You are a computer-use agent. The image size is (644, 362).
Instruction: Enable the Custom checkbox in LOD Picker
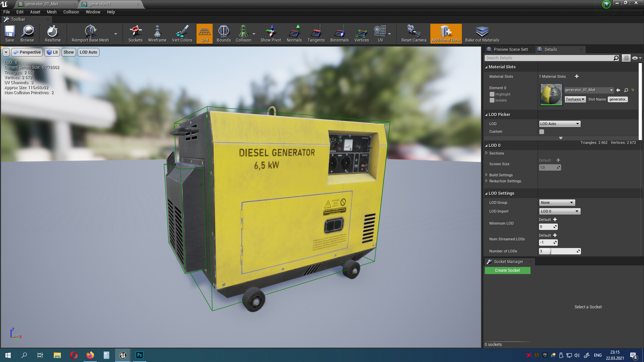541,132
